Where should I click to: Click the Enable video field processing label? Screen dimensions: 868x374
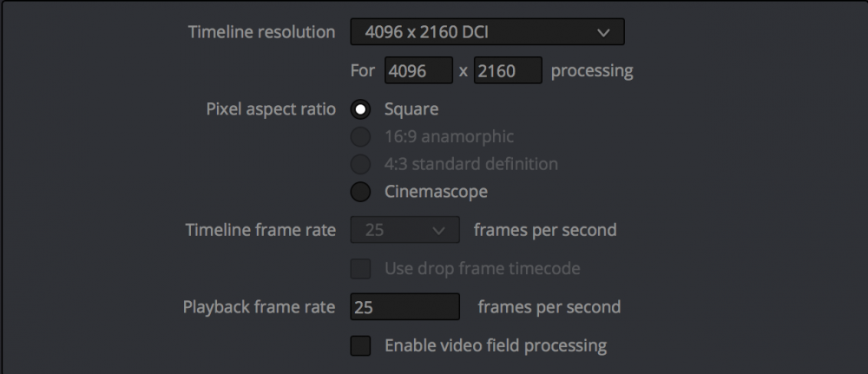[x=496, y=345]
